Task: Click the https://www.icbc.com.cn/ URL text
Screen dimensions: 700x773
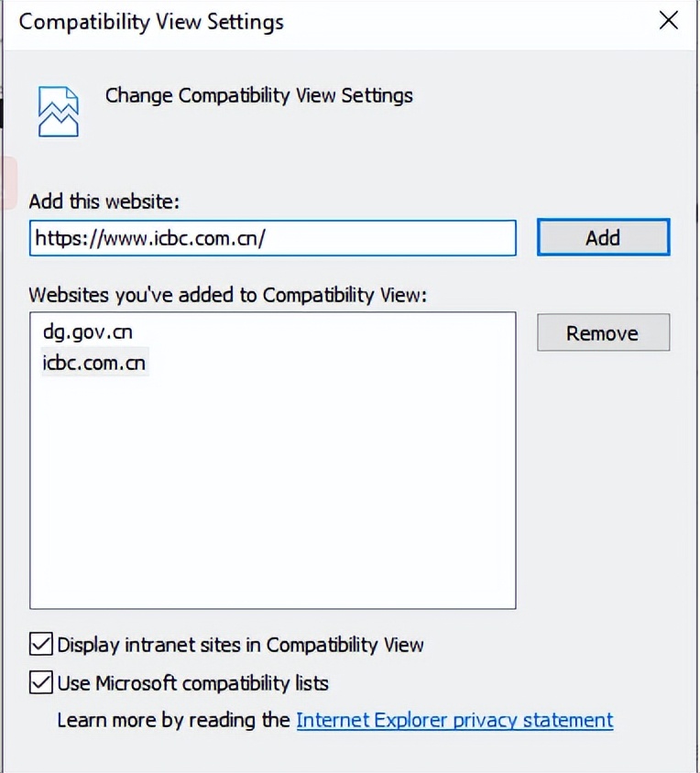Action: [x=149, y=238]
